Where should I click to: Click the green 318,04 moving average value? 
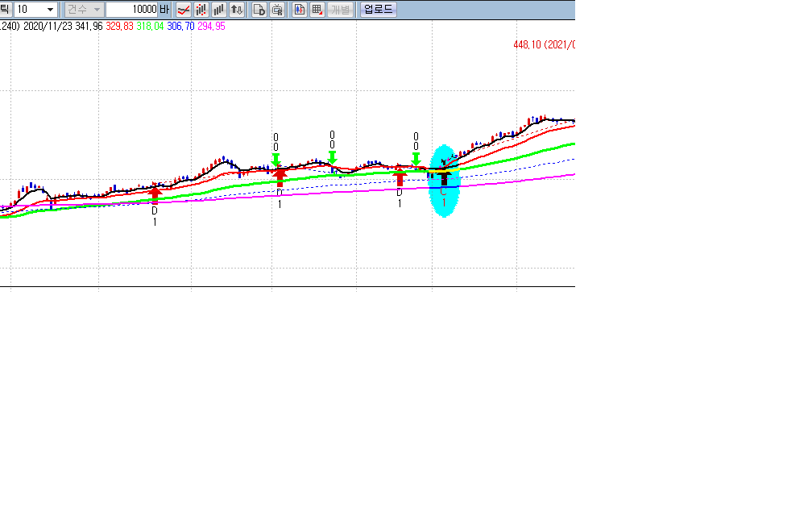(x=150, y=27)
